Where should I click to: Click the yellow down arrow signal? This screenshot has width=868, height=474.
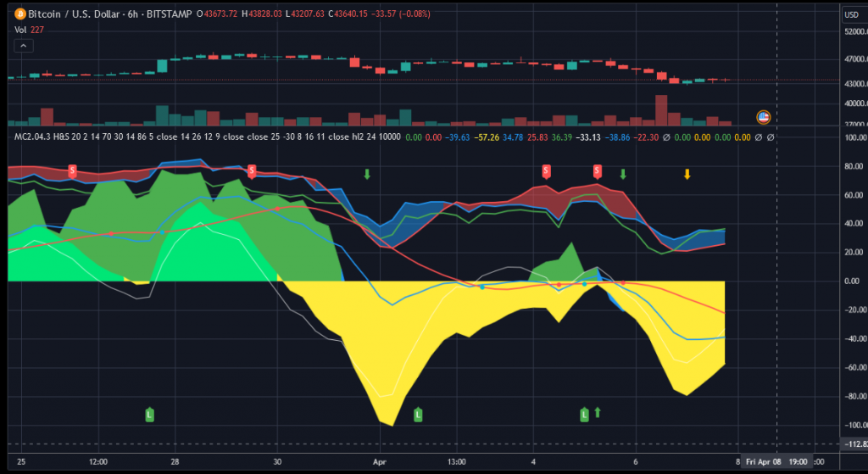pyautogui.click(x=687, y=175)
